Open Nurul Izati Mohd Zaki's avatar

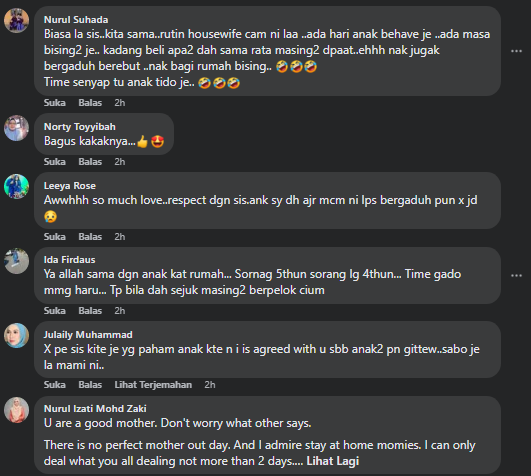coord(16,410)
